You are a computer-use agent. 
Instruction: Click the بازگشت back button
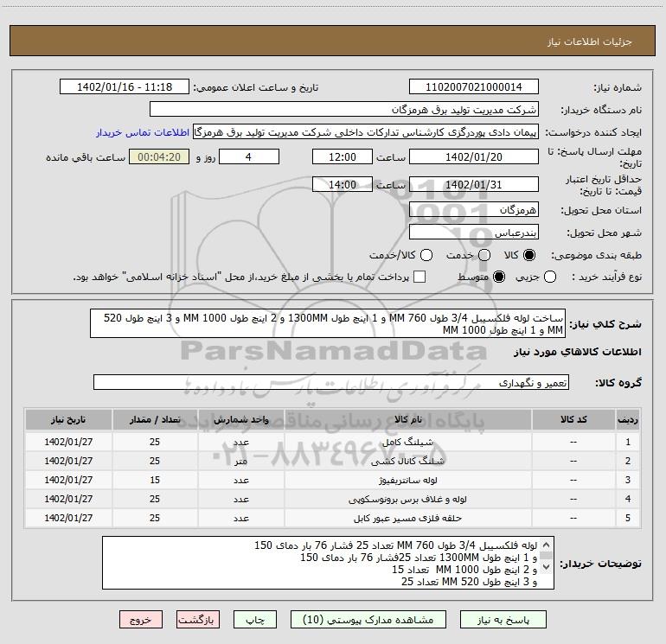198,620
